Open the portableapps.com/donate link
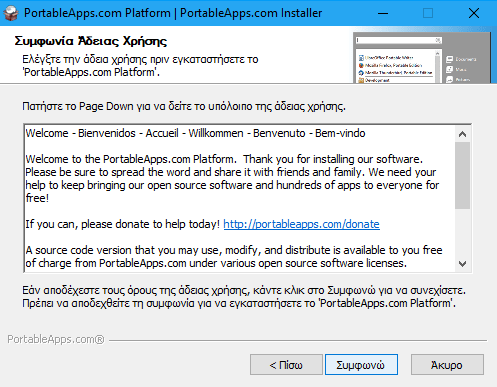Image resolution: width=497 pixels, height=387 pixels. 301,224
